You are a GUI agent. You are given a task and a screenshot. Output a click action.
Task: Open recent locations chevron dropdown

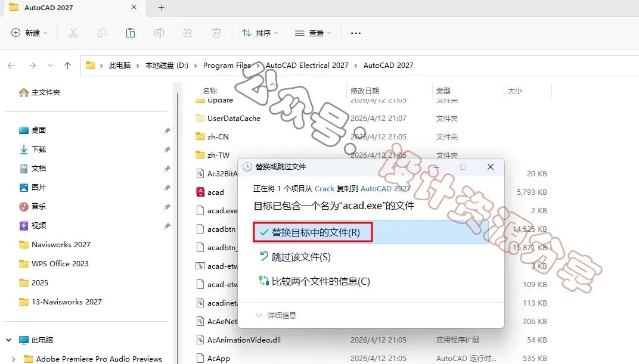[x=50, y=66]
